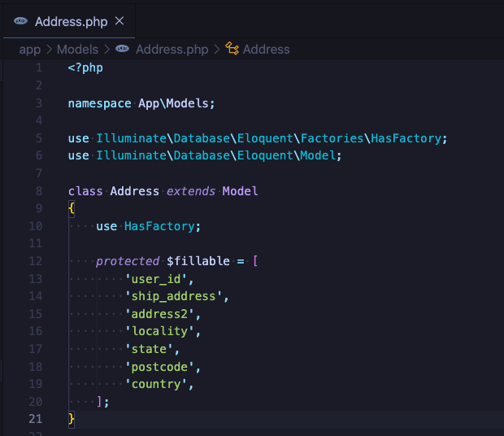Viewport: 504px width, 436px height.
Task: Click the PHP icon in the breadcrumb path
Action: [123, 50]
